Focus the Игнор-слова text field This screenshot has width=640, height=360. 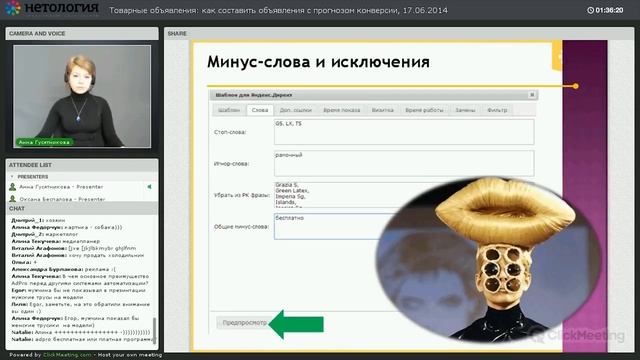point(404,163)
